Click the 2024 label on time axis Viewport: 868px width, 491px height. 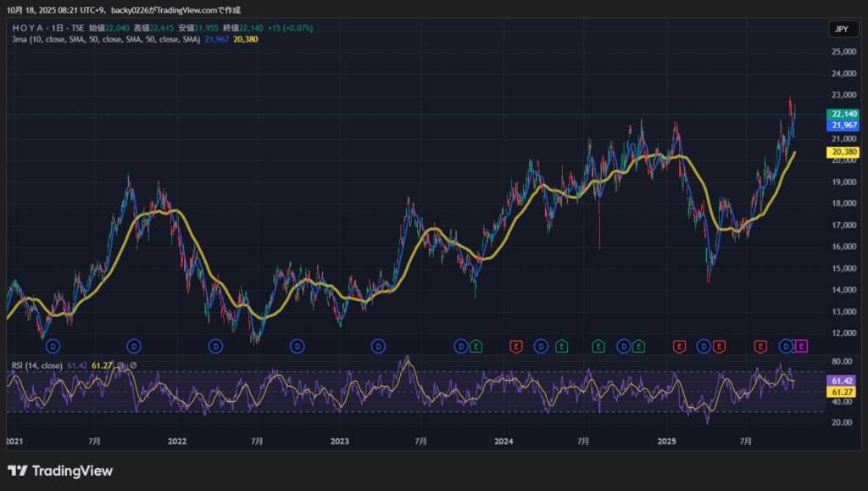(504, 442)
